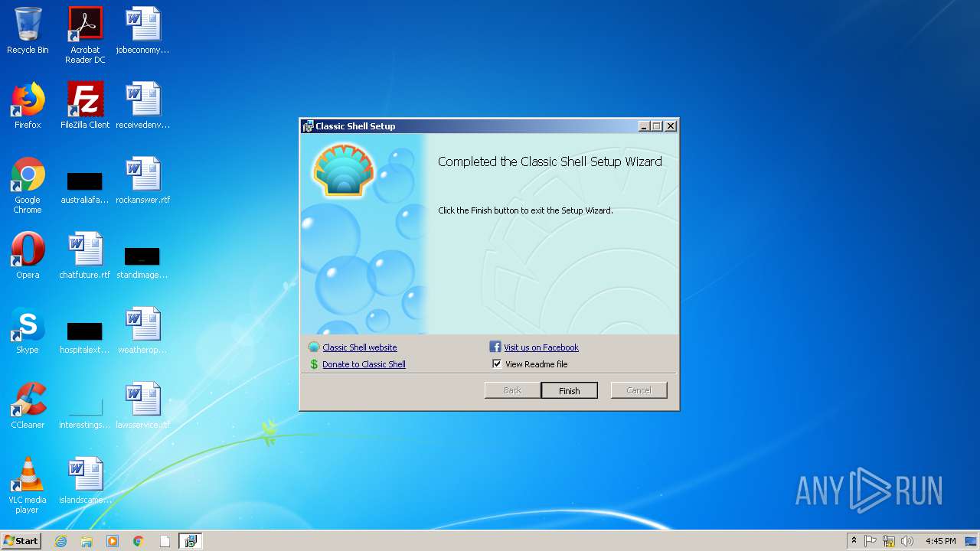Select the receivedenv document on desktop
Screen dimensions: 980x551
(x=142, y=106)
